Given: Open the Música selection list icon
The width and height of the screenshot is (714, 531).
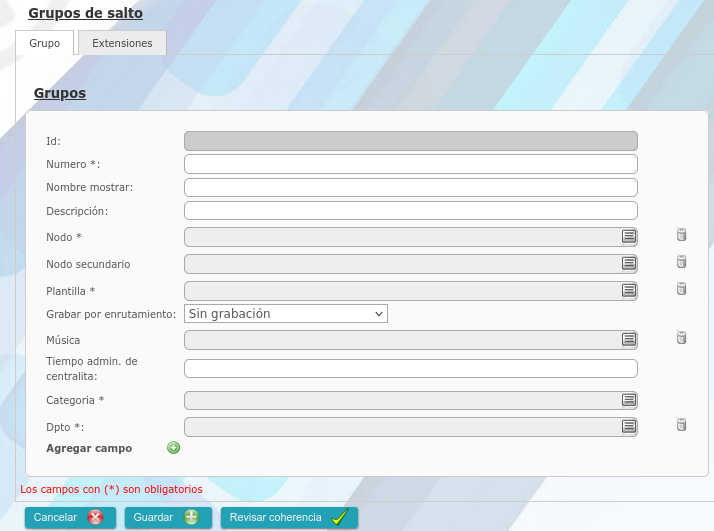Looking at the screenshot, I should click(x=629, y=340).
